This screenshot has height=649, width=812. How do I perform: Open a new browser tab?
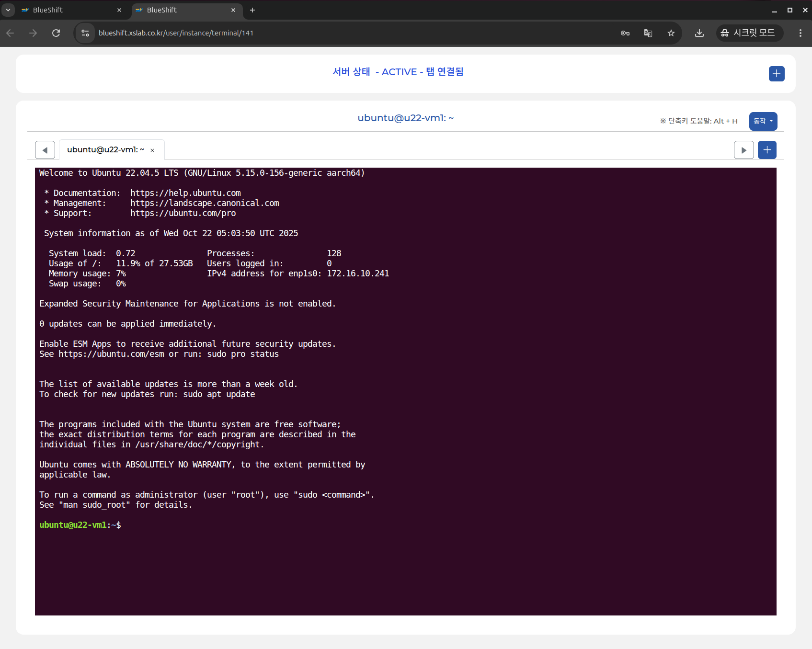252,10
